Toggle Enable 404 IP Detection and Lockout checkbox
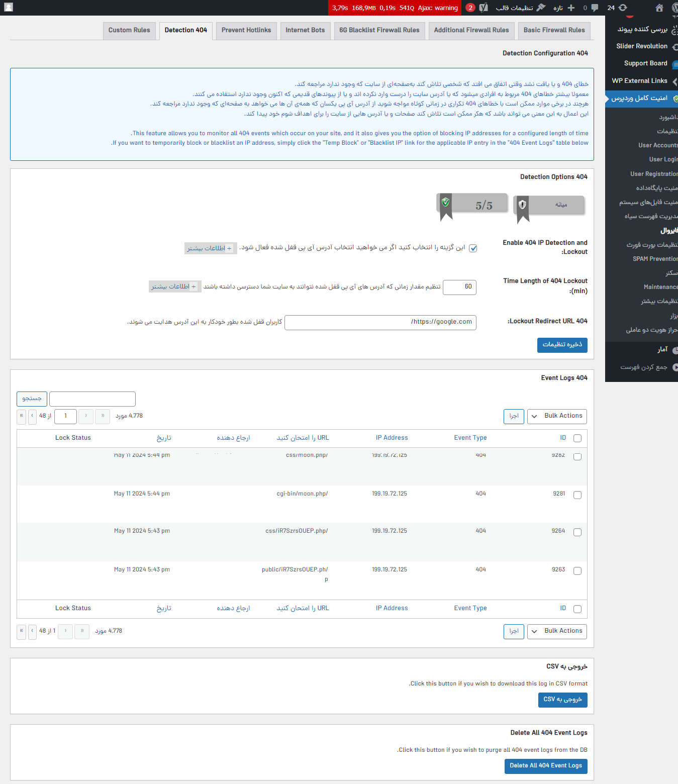Screen dimensions: 678x784 point(473,248)
